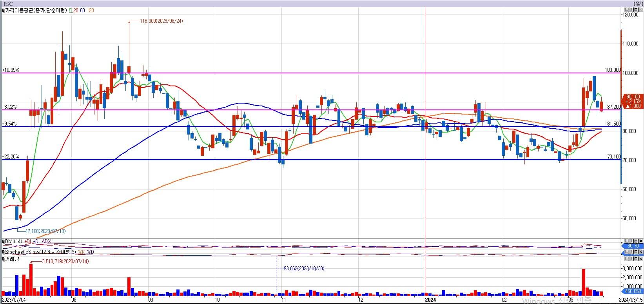This screenshot has width=644, height=304.
Task: Click the volume value tag 460,650
Action: [x=633, y=291]
